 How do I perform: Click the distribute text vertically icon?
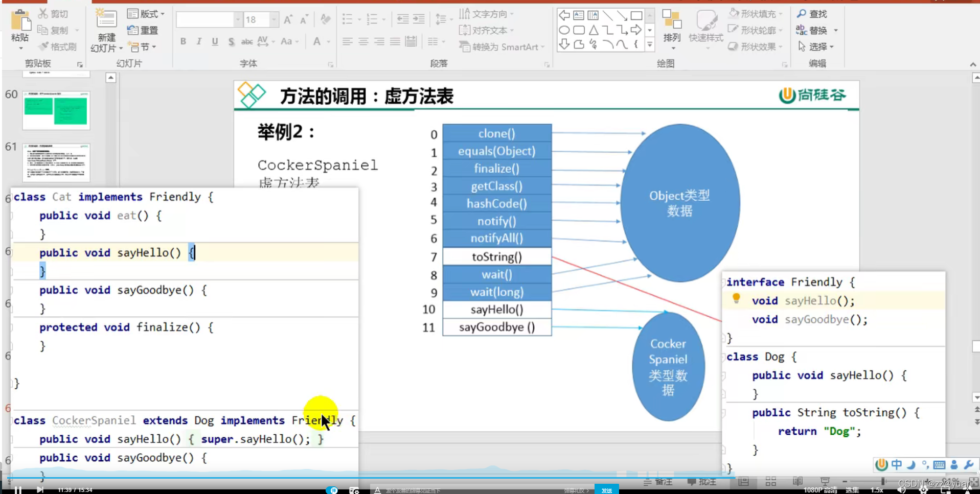click(x=411, y=41)
